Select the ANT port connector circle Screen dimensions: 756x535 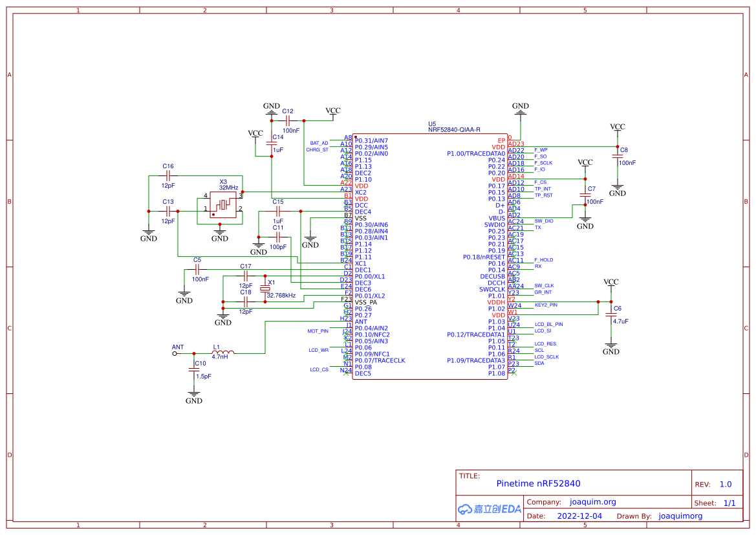pos(175,353)
